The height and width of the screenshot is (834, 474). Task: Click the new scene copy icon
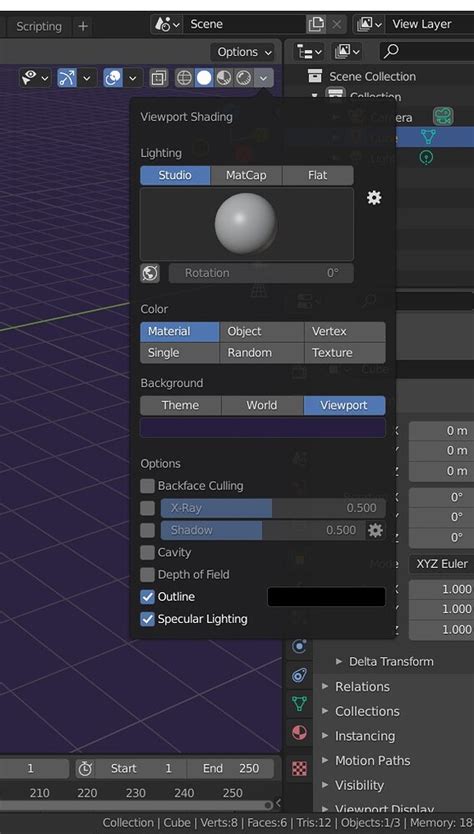[316, 24]
